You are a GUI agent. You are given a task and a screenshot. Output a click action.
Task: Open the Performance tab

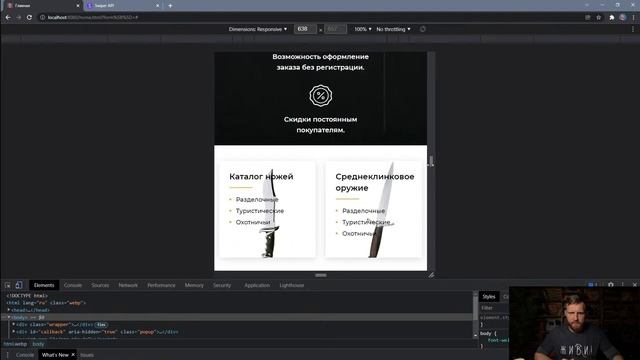point(161,285)
